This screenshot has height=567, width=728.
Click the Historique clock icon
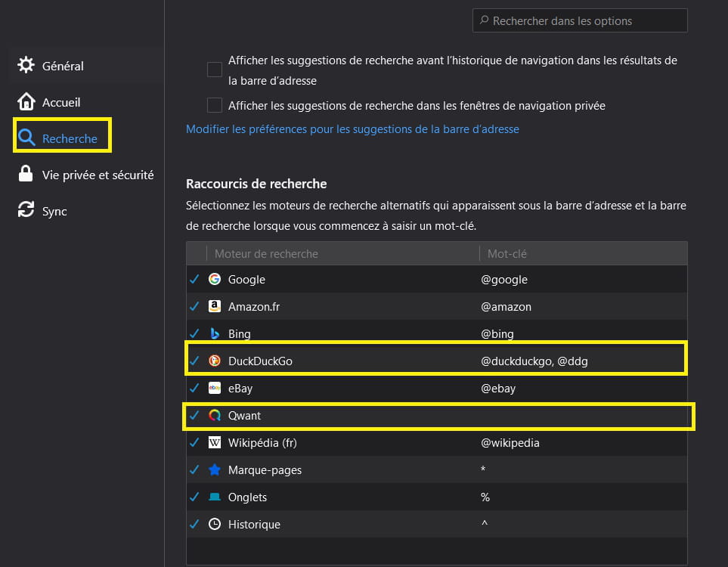215,524
